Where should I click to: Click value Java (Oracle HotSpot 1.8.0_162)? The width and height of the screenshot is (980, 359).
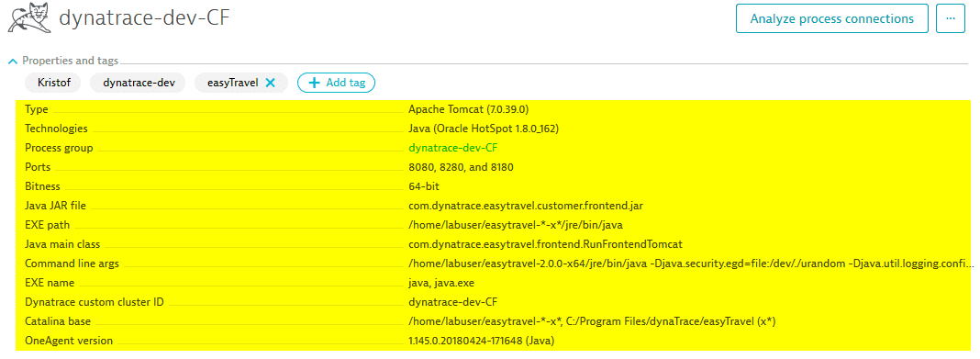(x=484, y=129)
